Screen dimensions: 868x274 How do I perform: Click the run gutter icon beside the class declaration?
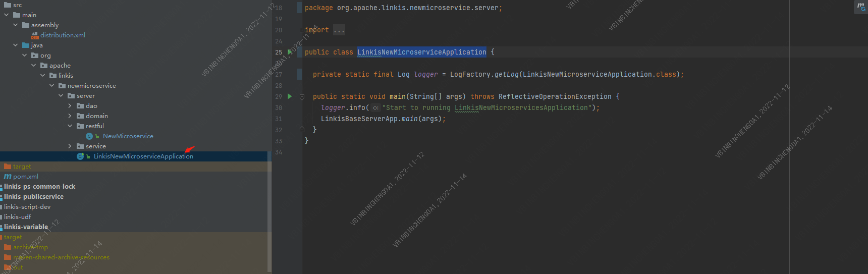290,52
